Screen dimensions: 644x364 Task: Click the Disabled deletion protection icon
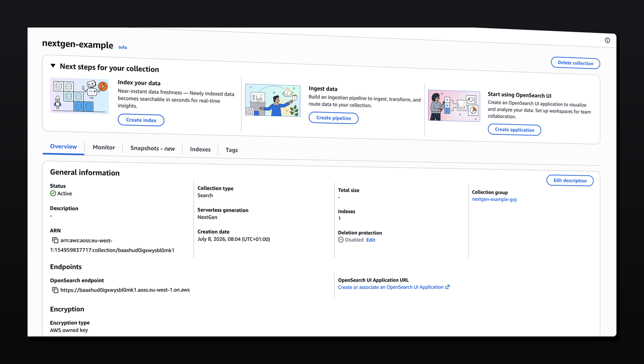point(341,240)
